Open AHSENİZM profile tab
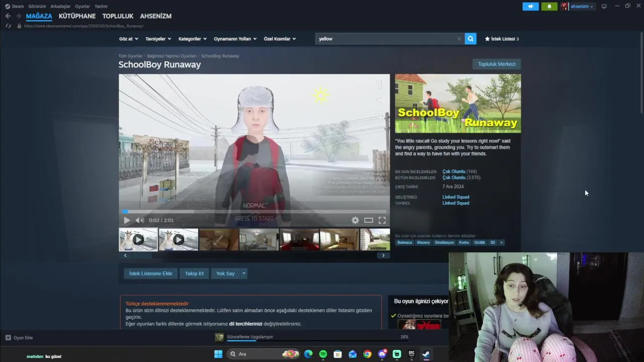The height and width of the screenshot is (362, 644). click(x=156, y=16)
